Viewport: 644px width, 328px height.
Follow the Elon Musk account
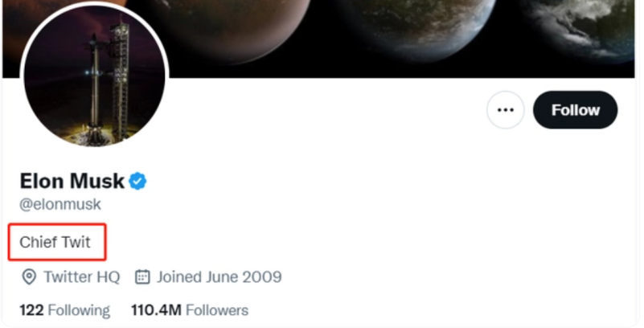point(575,110)
